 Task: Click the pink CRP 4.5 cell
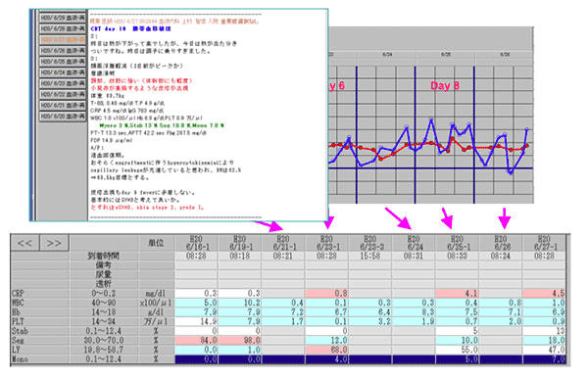pos(544,293)
